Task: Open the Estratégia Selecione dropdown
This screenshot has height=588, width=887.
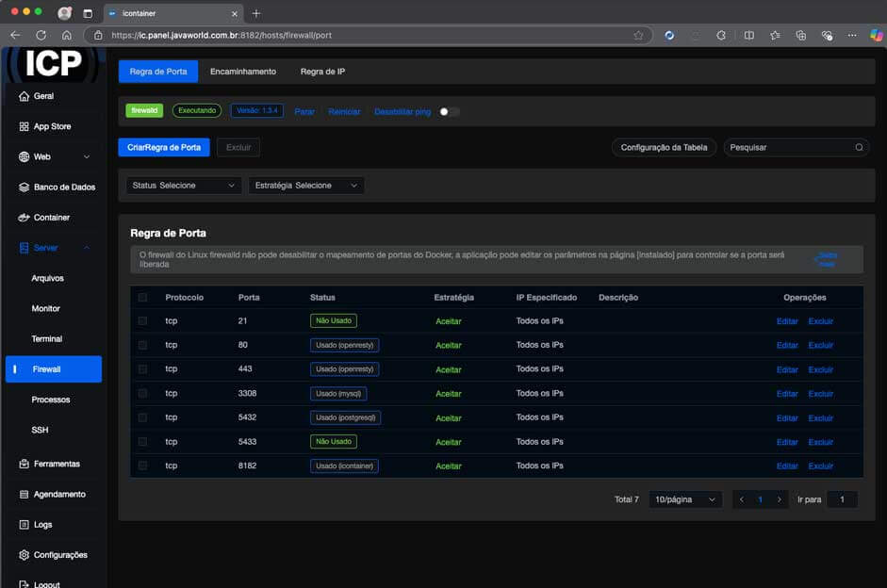Action: coord(306,186)
